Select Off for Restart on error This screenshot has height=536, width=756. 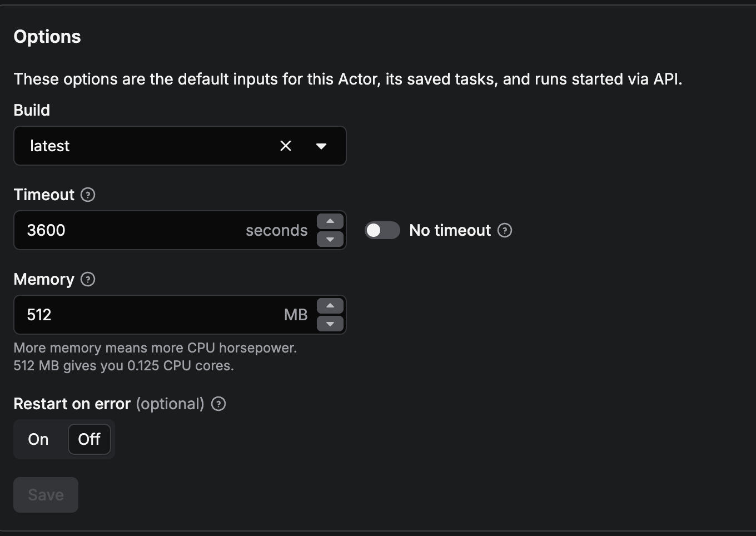click(89, 439)
